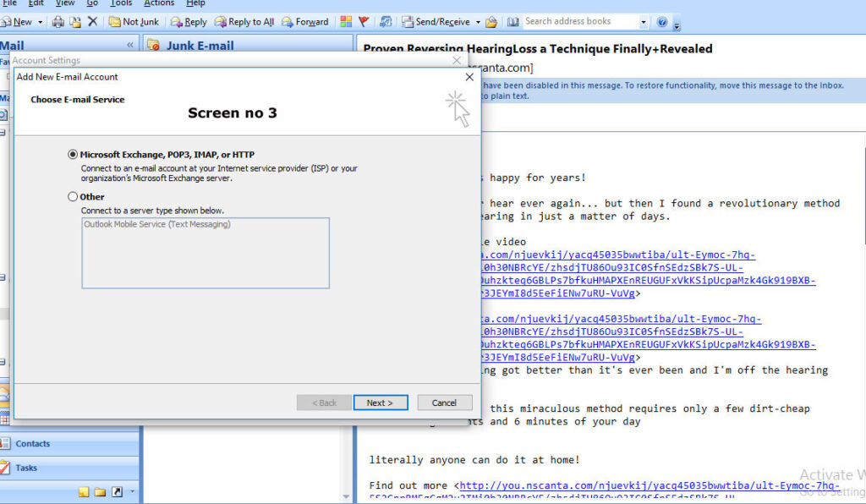Image resolution: width=866 pixels, height=504 pixels.
Task: Click the Delete (X) toolbar icon
Action: (93, 22)
